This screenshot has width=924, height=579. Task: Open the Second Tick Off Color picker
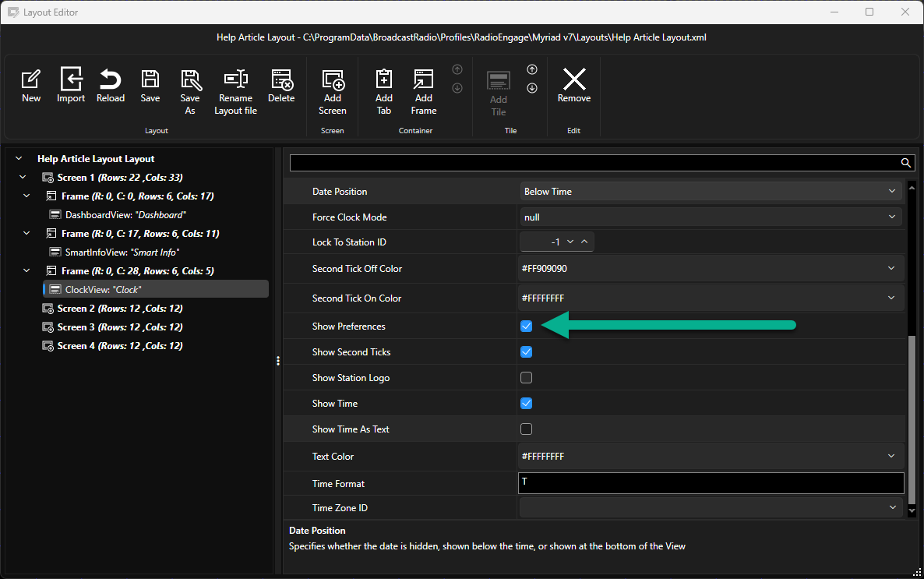pos(710,268)
